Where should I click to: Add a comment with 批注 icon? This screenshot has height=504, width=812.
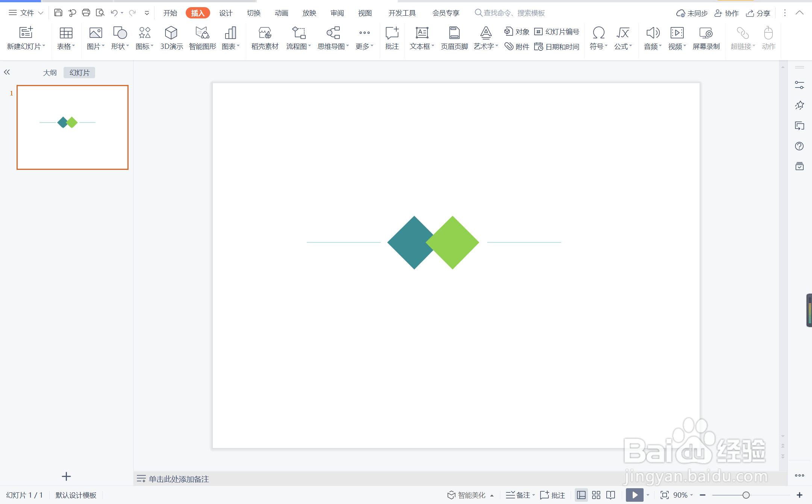[392, 38]
